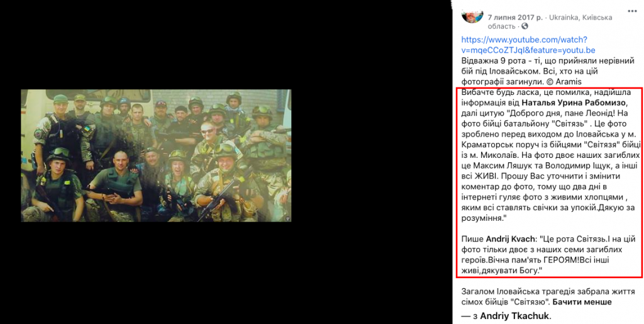Collapse post with Бачити менше
Viewport: 644px width, 324px height.
[x=582, y=302]
